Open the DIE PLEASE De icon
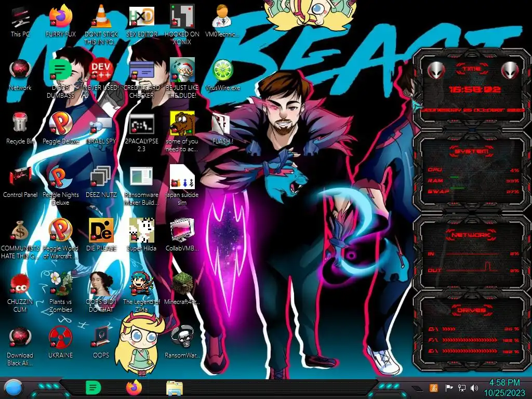The image size is (532, 399). pos(101,235)
